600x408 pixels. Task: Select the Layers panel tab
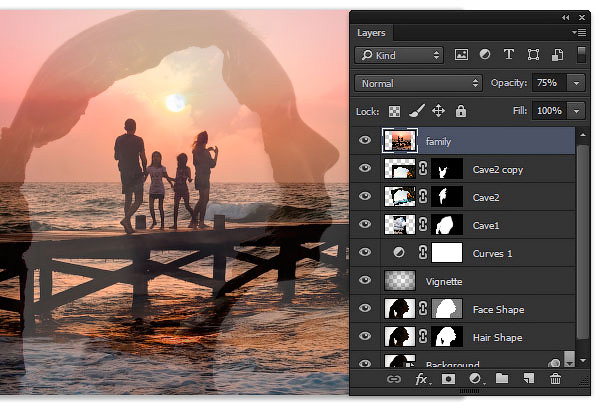click(371, 33)
